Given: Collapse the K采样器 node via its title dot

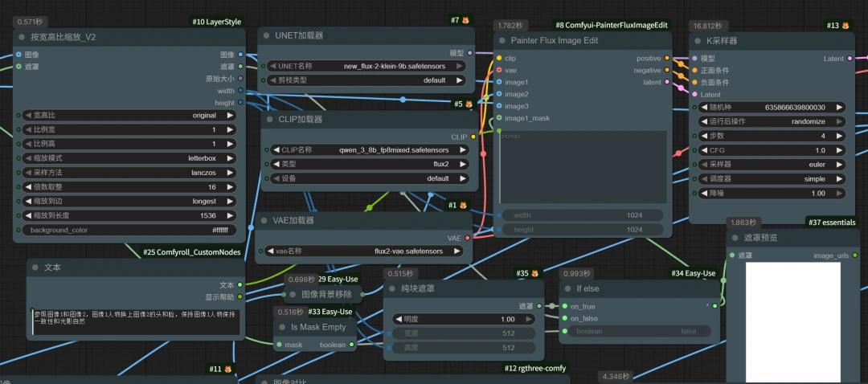Looking at the screenshot, I should 698,41.
